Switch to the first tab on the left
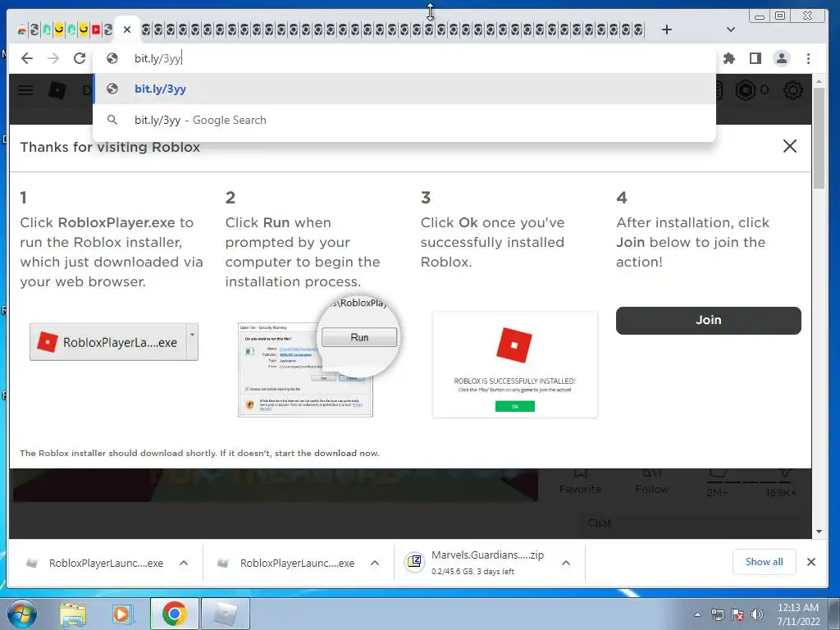840x630 pixels. pyautogui.click(x=21, y=30)
